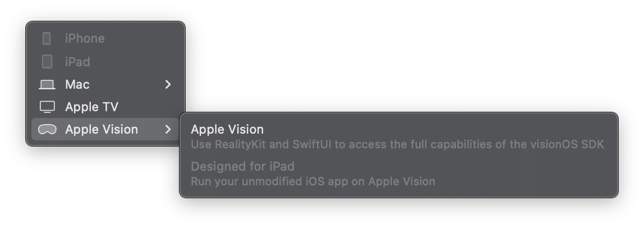Click the iPhone device icon
The height and width of the screenshot is (228, 644).
[47, 38]
